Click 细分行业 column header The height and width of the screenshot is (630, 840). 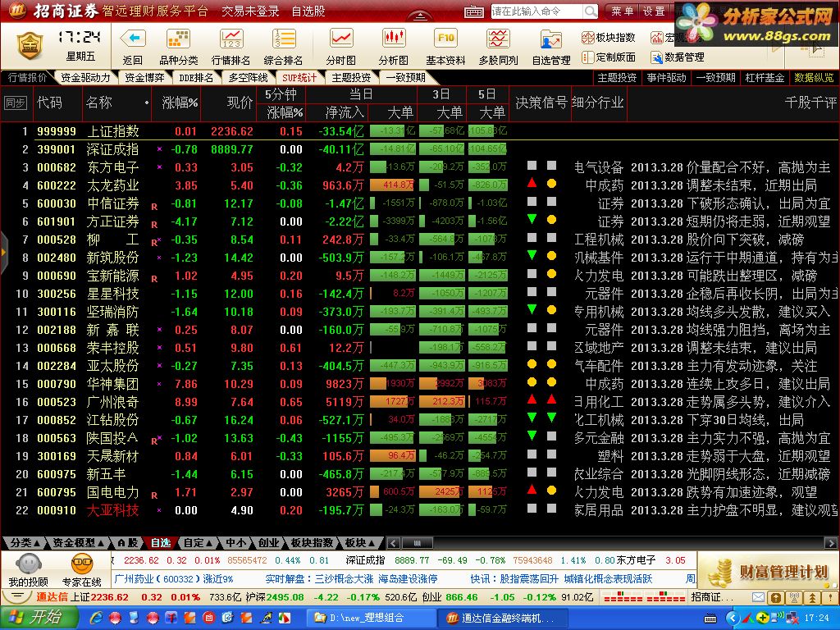tap(598, 103)
